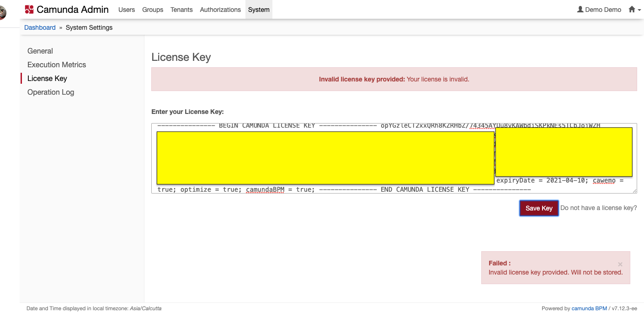
Task: Go to the Dashboard breadcrumb link
Action: point(40,27)
